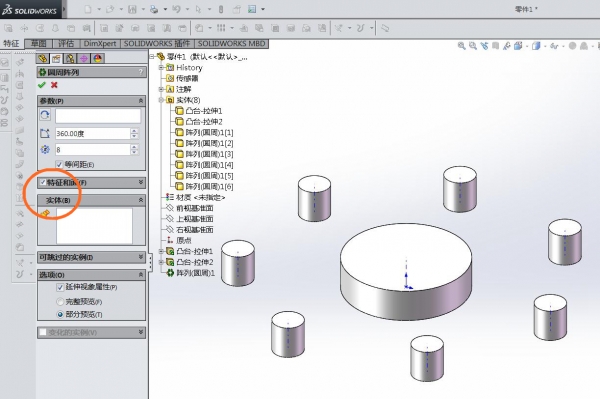Click the Zoom to Fit view icon

[x=461, y=46]
